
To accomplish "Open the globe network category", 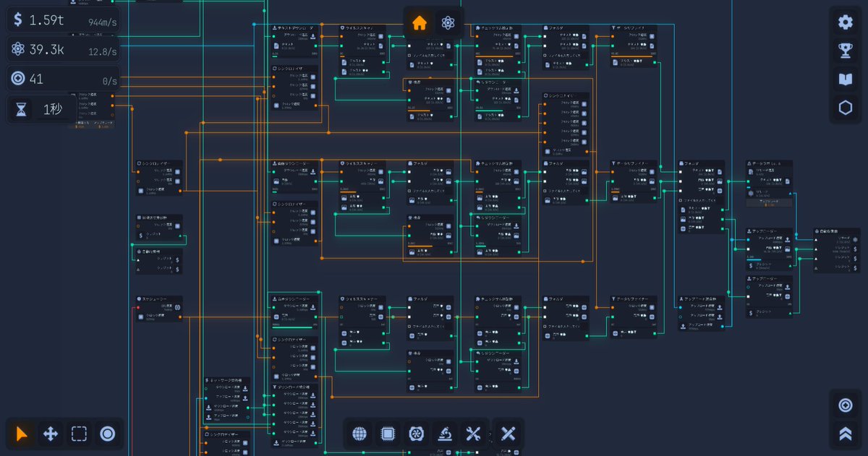I will point(359,434).
